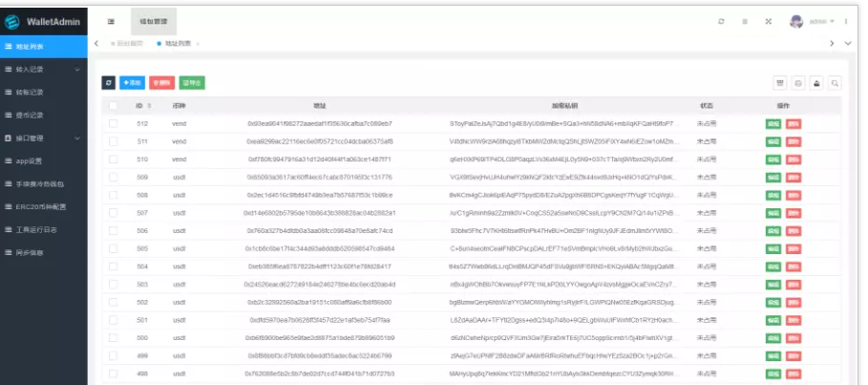The image size is (868, 385).
Task: Check the box for row ID 509
Action: click(113, 178)
